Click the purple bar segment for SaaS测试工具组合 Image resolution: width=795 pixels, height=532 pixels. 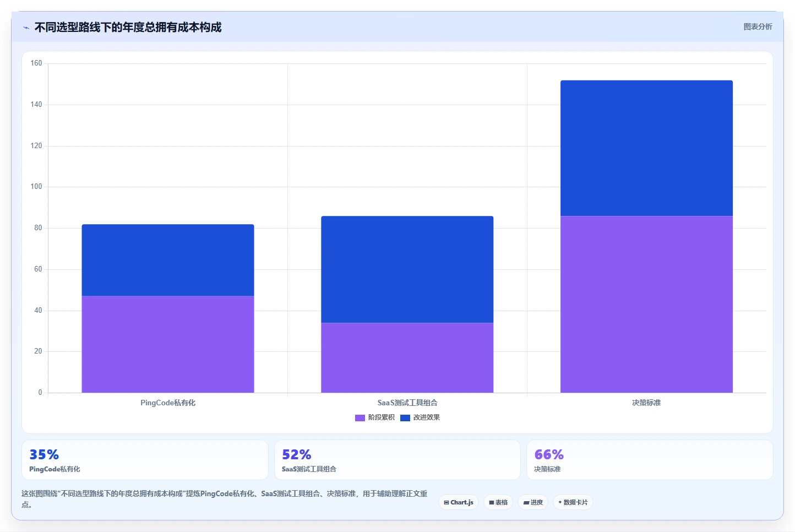(407, 357)
